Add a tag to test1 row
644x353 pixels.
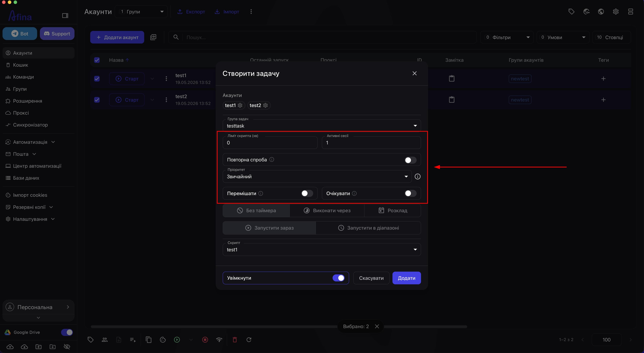point(603,79)
